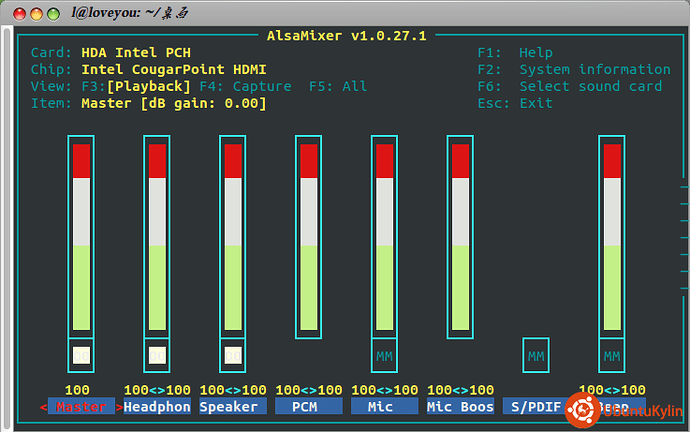
Task: Click F2 System information
Action: pyautogui.click(x=574, y=70)
